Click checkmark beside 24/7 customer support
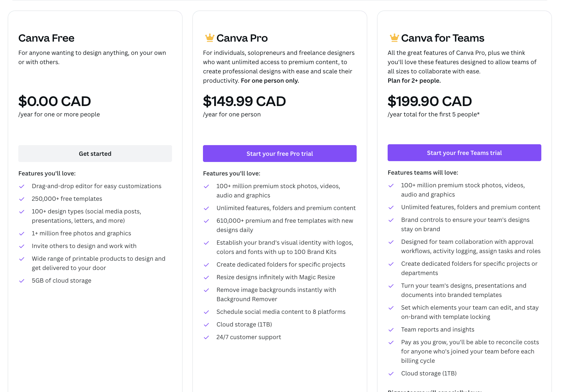 [206, 337]
